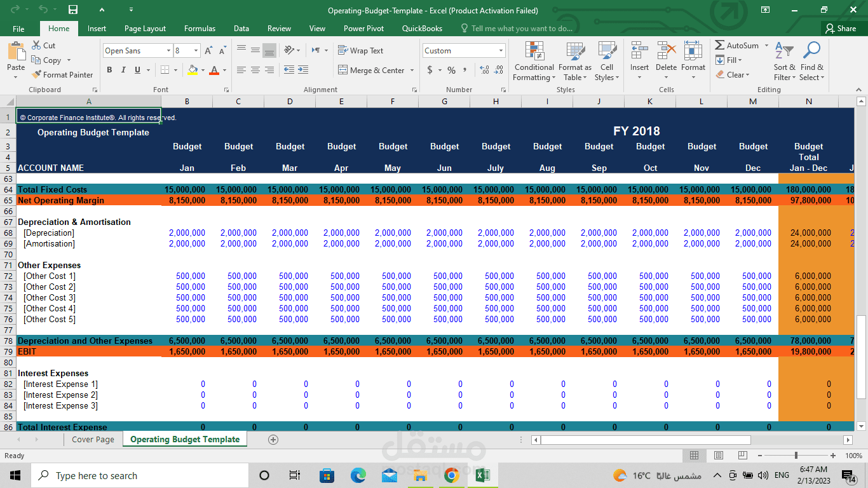
Task: Expand the font size dropdown
Action: click(196, 51)
